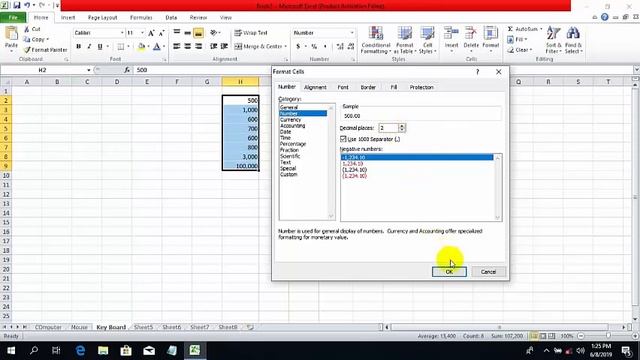The image size is (640, 360).
Task: Open Microsoft Edge from taskbar
Action: pyautogui.click(x=80, y=350)
